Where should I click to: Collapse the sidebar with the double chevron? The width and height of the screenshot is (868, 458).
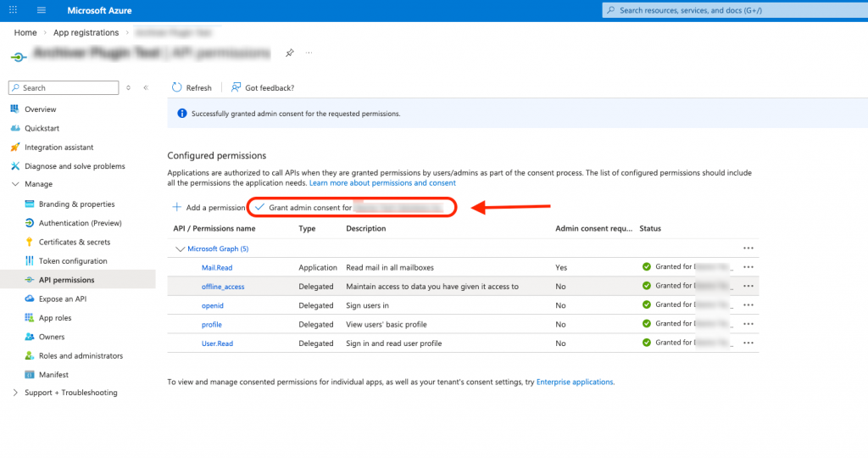[146, 87]
